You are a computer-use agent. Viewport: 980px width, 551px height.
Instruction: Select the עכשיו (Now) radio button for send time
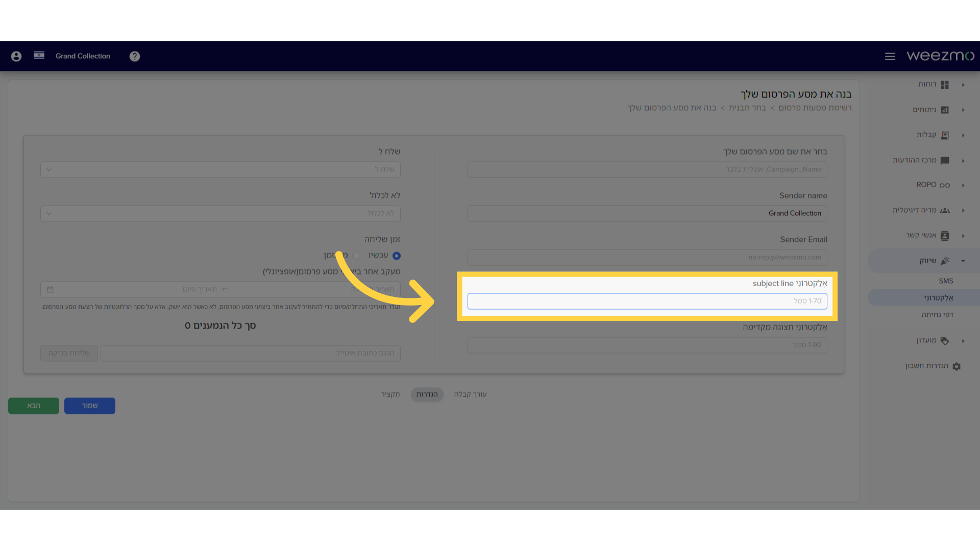click(x=397, y=255)
